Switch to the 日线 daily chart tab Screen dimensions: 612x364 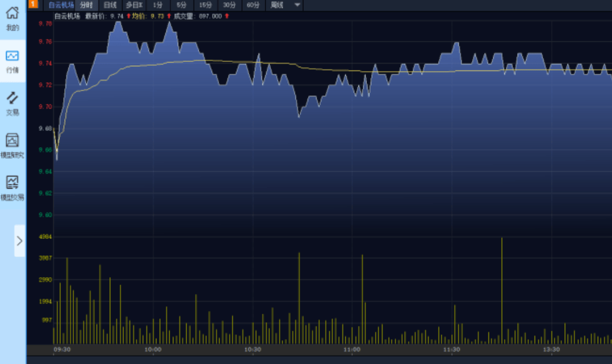(x=110, y=5)
